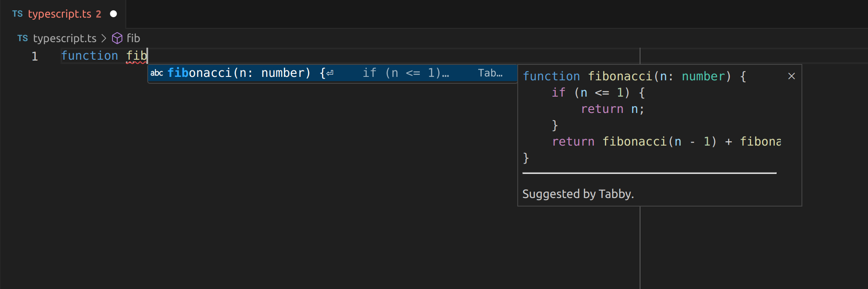Click the Suggested by Tabby text
This screenshot has width=868, height=289.
click(x=578, y=194)
